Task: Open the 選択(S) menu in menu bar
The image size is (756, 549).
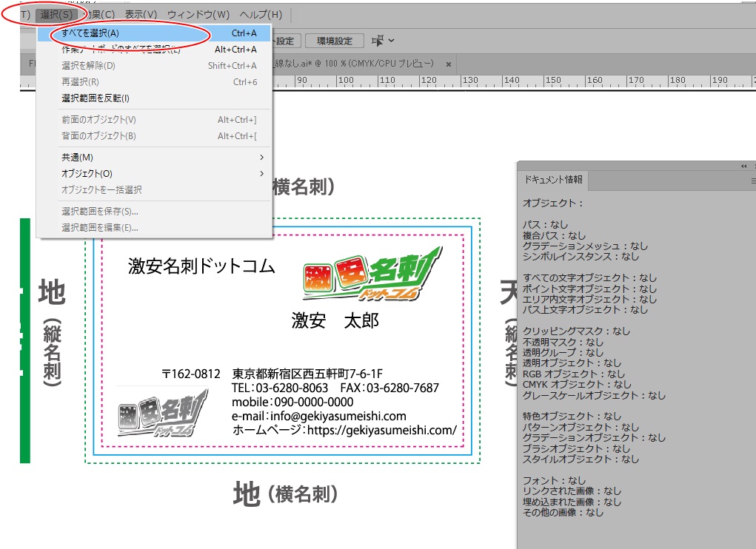Action: [x=56, y=15]
